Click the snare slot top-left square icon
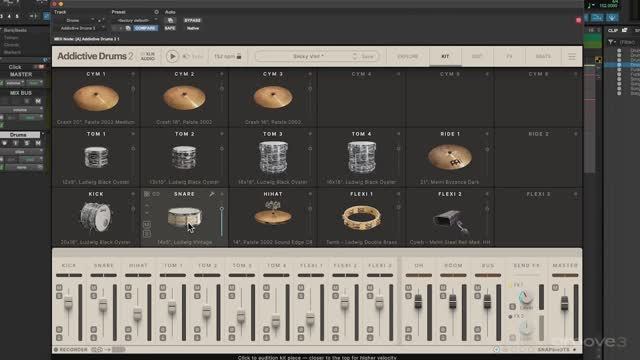 (147, 194)
